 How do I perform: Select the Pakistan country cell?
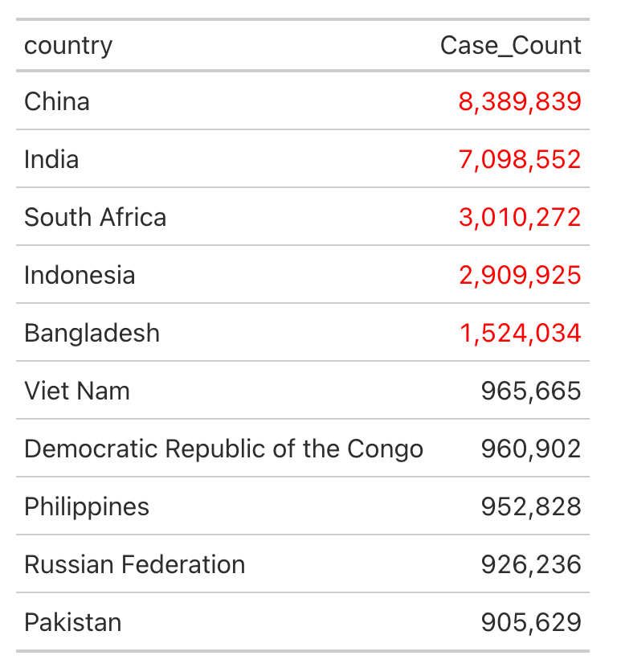(x=73, y=622)
